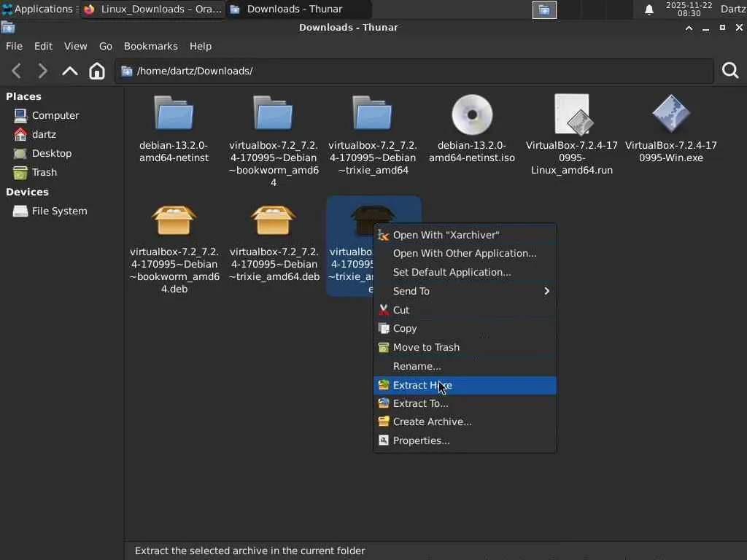
Task: Select the trixie_amd64.deb package icon
Action: (273, 220)
